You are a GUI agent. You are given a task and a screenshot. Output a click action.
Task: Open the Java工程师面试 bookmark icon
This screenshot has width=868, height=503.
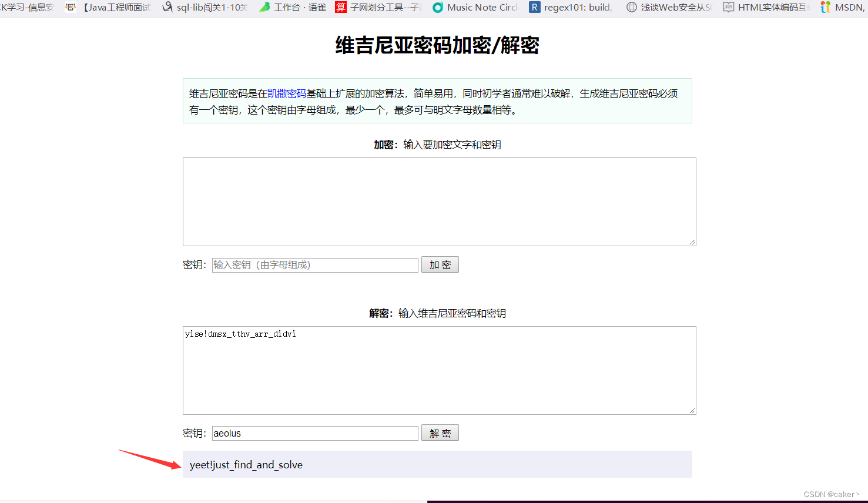[71, 7]
